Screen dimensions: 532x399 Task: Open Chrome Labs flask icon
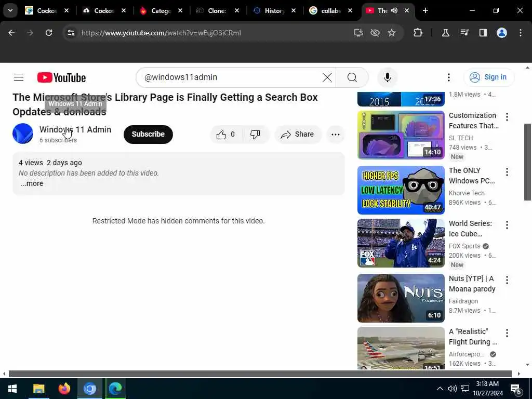(445, 33)
